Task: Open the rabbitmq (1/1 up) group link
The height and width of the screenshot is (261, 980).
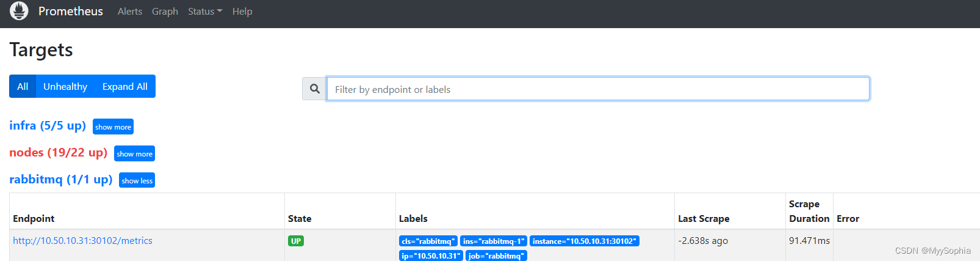Action: 61,179
